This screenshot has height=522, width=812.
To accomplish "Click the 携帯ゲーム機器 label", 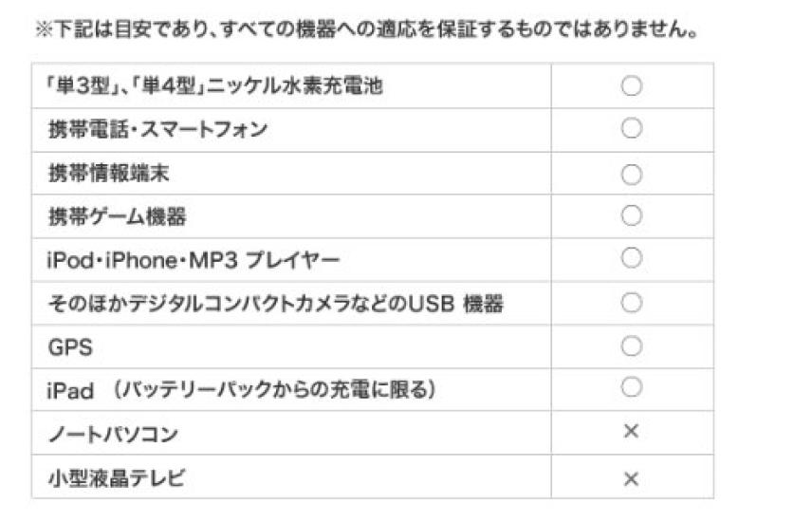I will pyautogui.click(x=118, y=217).
